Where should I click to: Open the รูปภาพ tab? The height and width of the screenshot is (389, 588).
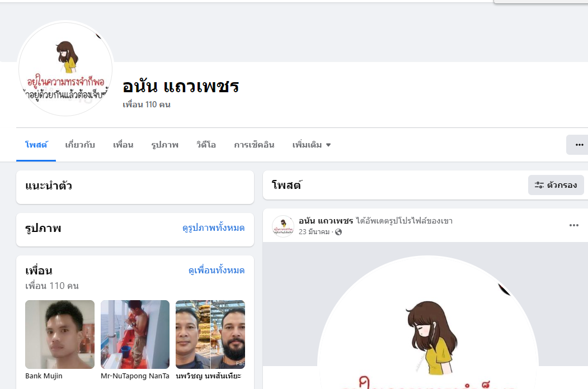(x=164, y=145)
